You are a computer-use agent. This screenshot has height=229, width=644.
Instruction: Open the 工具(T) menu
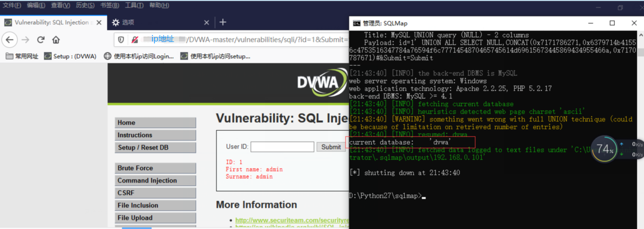click(134, 5)
